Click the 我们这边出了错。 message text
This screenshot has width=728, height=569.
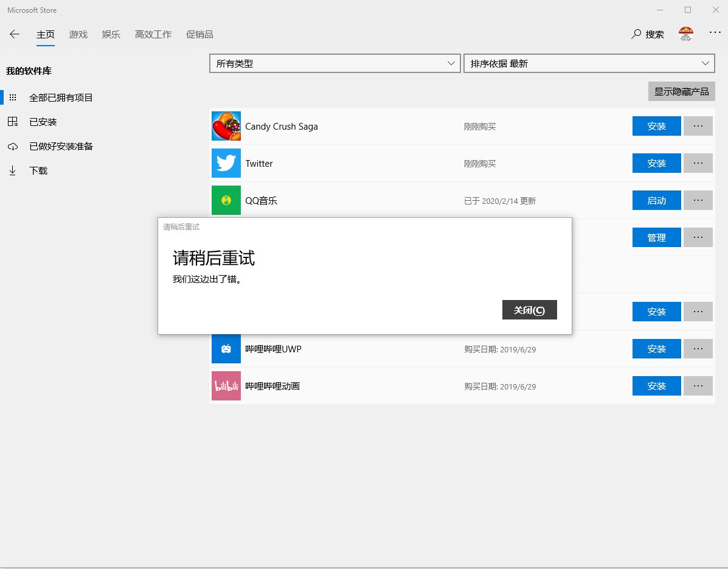click(207, 279)
